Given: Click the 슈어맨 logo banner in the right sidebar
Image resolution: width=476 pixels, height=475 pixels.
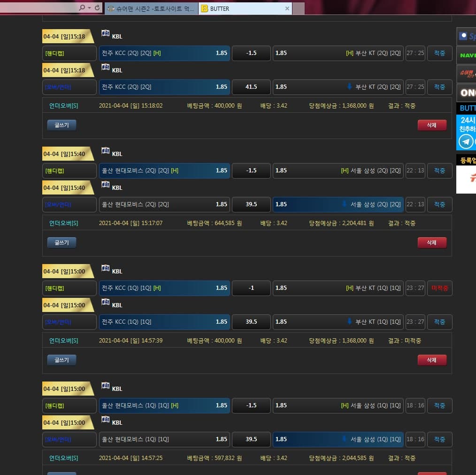Looking at the screenshot, I should 466,74.
